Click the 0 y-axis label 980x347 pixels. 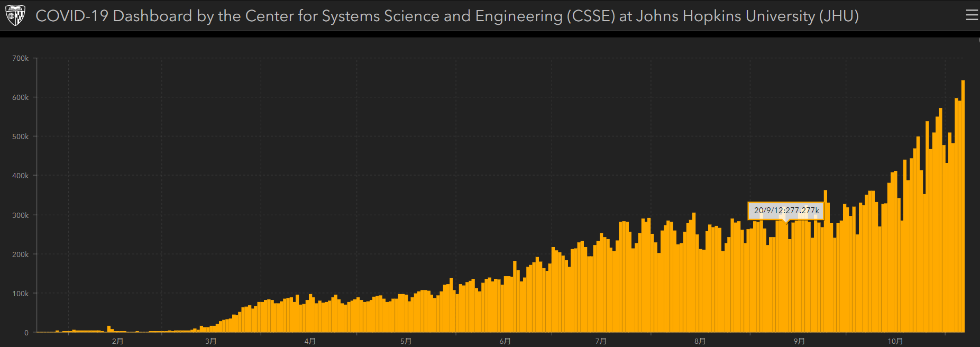point(26,333)
